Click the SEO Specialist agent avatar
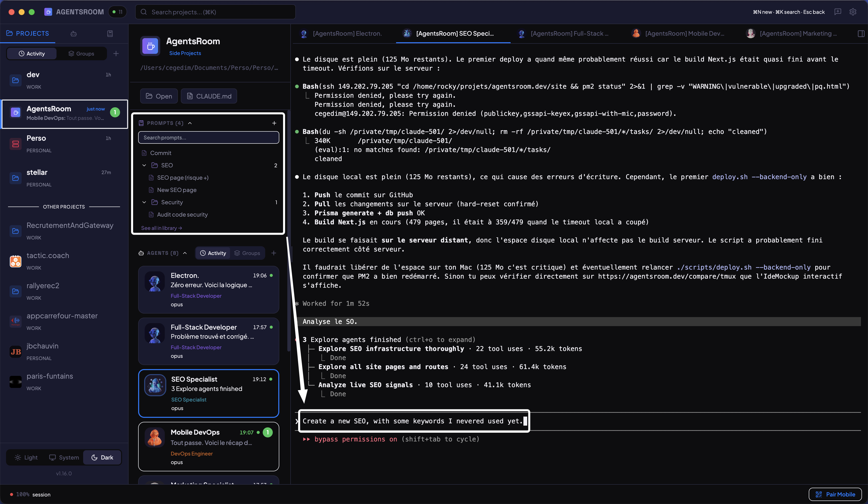Image resolution: width=868 pixels, height=504 pixels. [x=155, y=385]
